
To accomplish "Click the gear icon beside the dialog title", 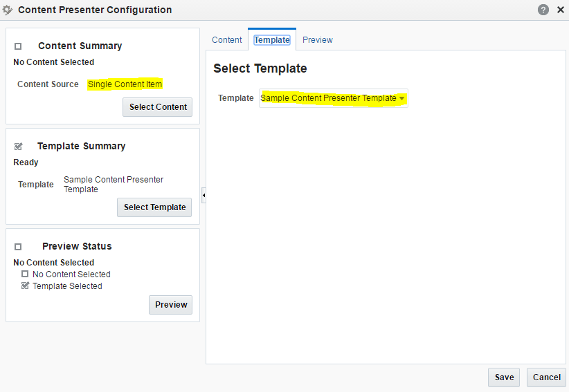I will (x=7, y=10).
